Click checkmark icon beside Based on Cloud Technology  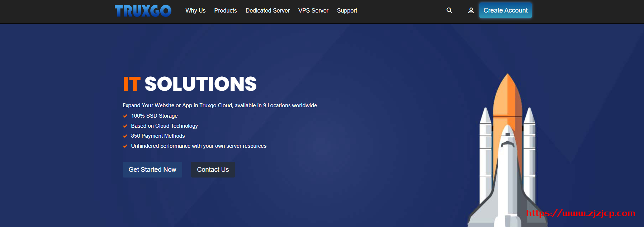click(125, 126)
